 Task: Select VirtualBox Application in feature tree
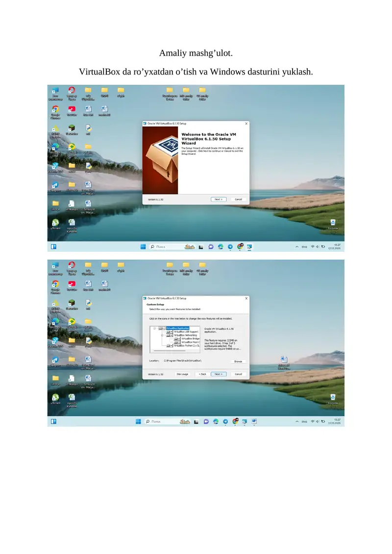[x=178, y=328]
